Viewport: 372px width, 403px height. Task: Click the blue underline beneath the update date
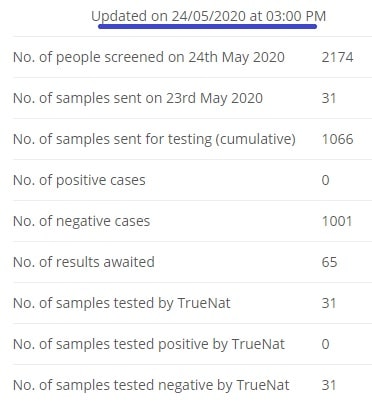point(207,26)
